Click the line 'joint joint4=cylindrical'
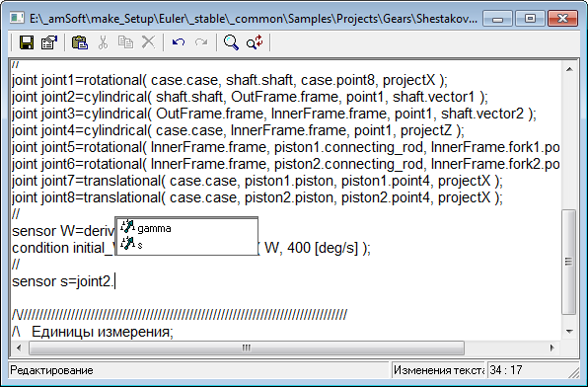 (238, 130)
